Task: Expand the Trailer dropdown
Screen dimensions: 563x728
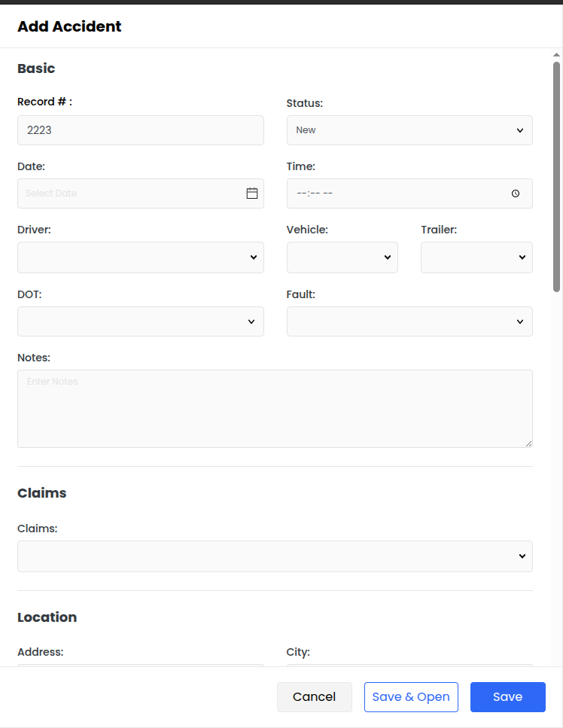Action: pyautogui.click(x=476, y=257)
